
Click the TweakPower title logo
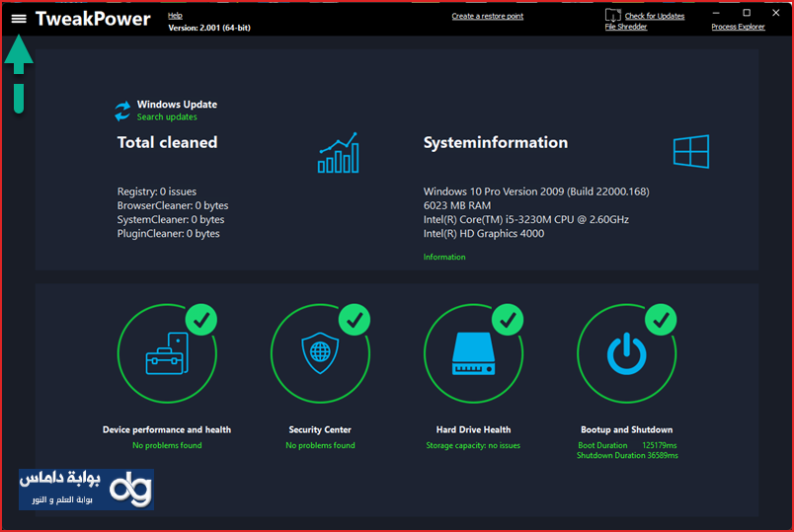click(x=93, y=19)
